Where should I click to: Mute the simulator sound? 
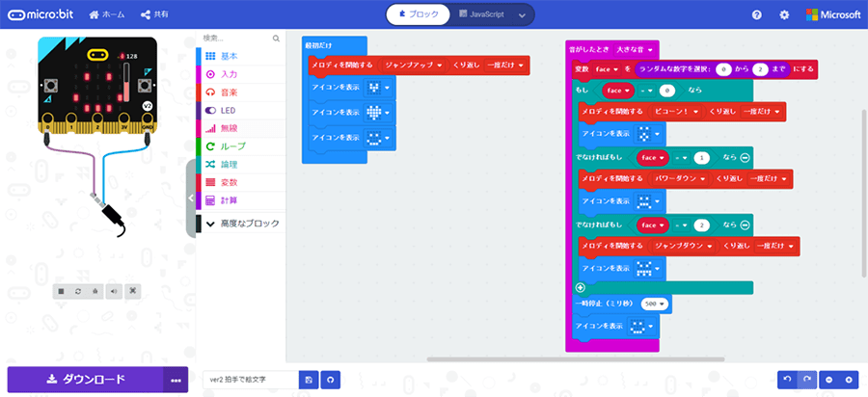coord(114,291)
